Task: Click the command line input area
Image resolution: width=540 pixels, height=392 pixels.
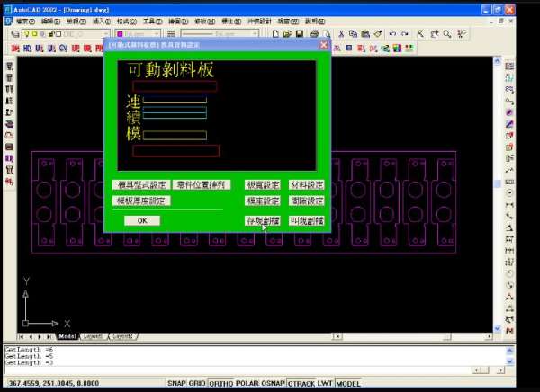Action: (252, 370)
